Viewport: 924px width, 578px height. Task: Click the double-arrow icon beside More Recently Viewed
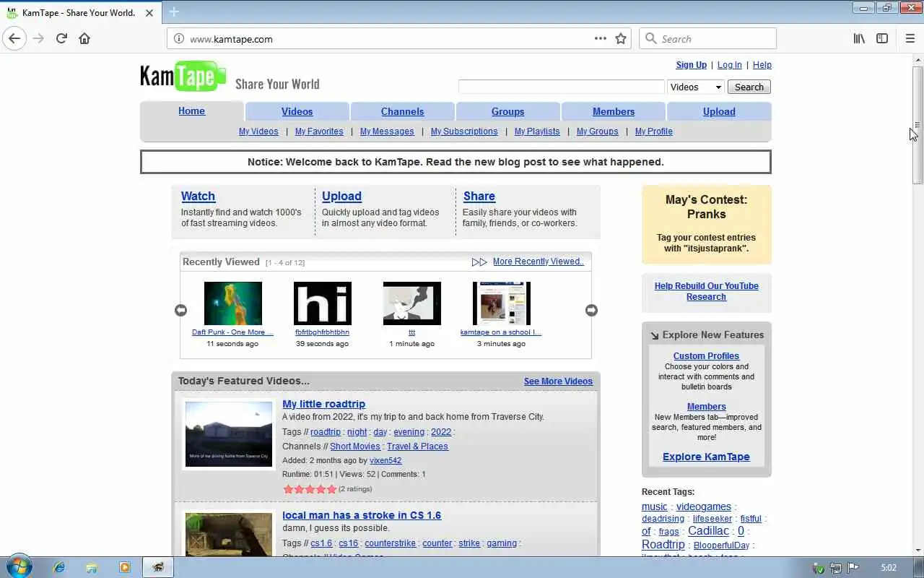pos(479,262)
